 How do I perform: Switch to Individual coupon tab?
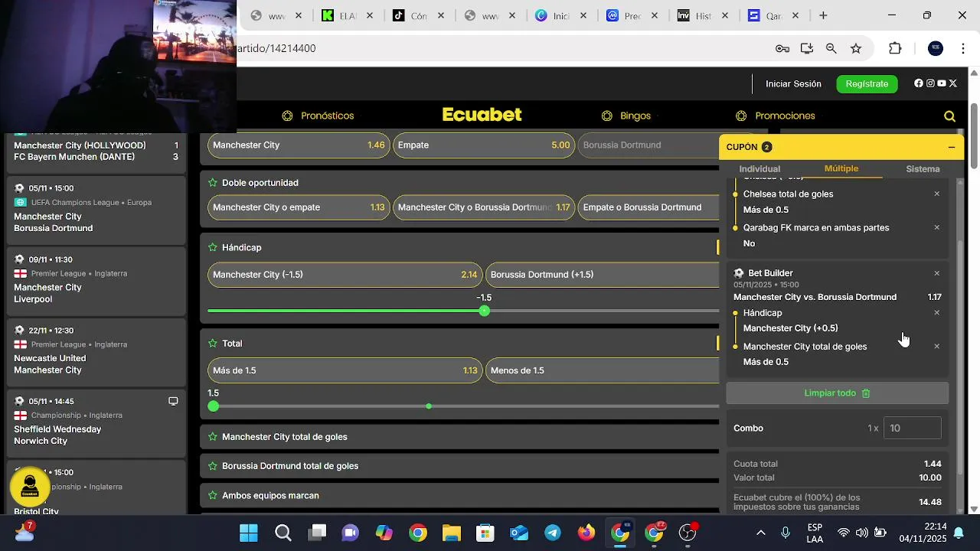pos(759,169)
